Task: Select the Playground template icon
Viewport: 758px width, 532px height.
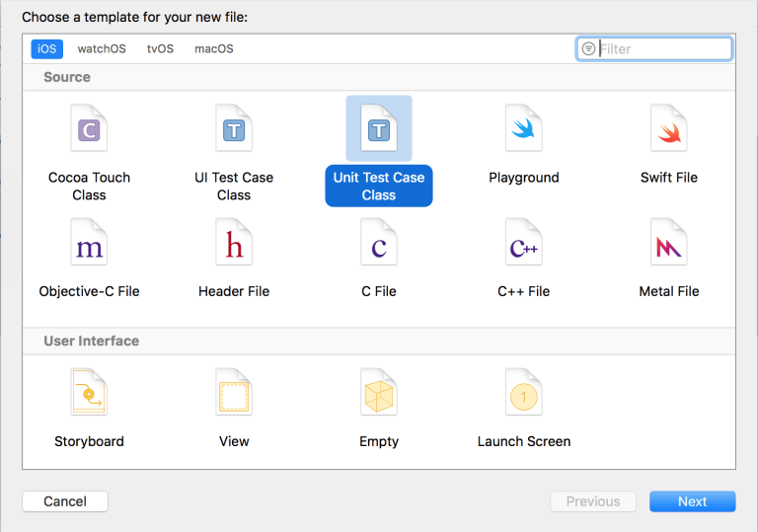Action: tap(523, 130)
